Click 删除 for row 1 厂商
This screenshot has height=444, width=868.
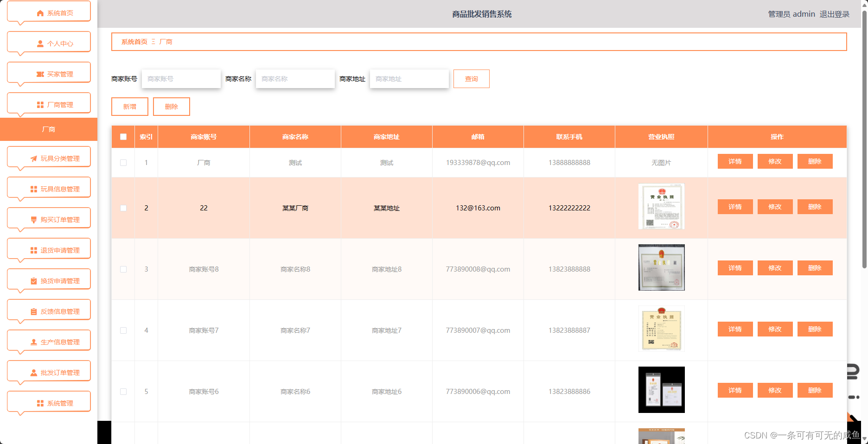(x=815, y=161)
